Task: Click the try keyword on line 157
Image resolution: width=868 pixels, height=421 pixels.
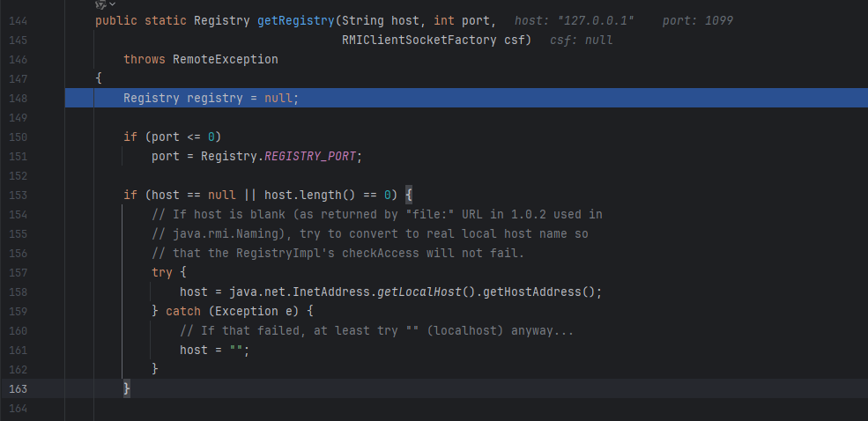Action: pyautogui.click(x=162, y=272)
